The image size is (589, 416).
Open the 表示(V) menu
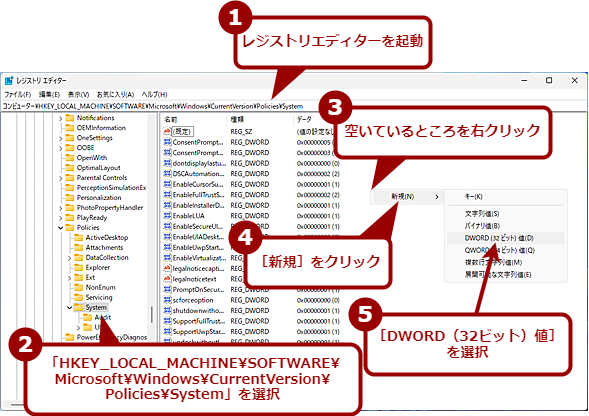pos(78,94)
